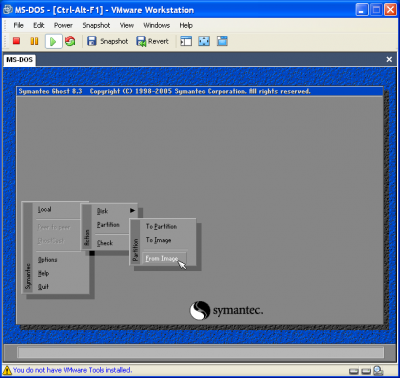Click the network adapter status icon
The height and width of the screenshot is (378, 400).
[x=378, y=370]
